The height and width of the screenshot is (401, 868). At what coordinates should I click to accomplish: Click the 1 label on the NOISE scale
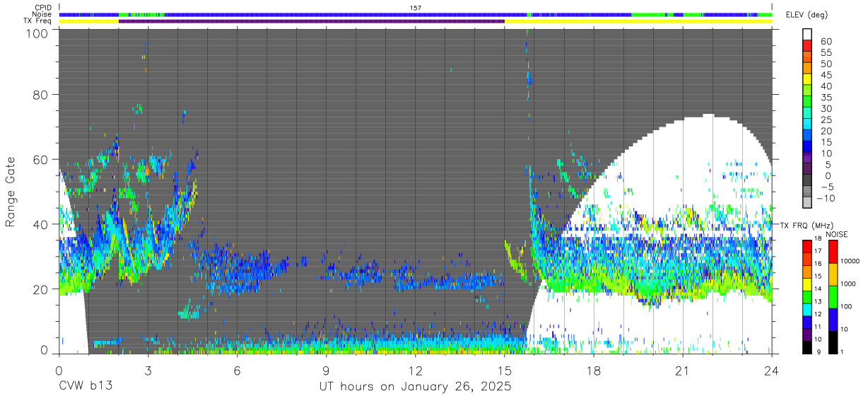click(843, 351)
